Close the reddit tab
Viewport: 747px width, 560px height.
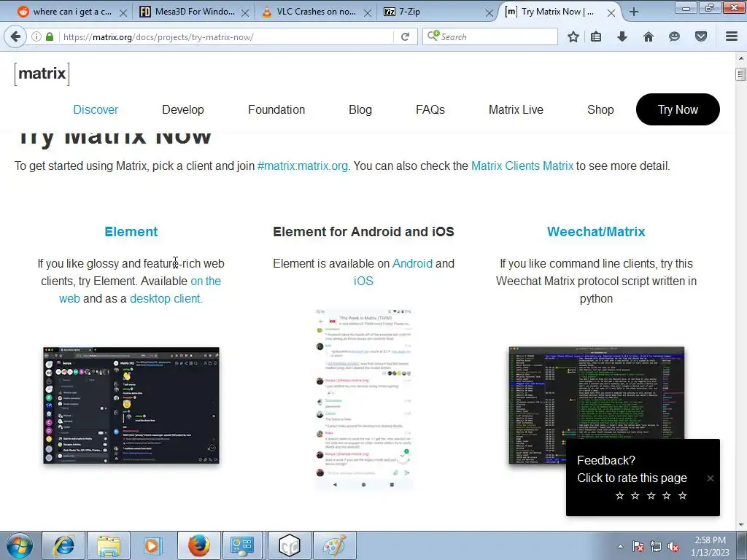tap(123, 13)
